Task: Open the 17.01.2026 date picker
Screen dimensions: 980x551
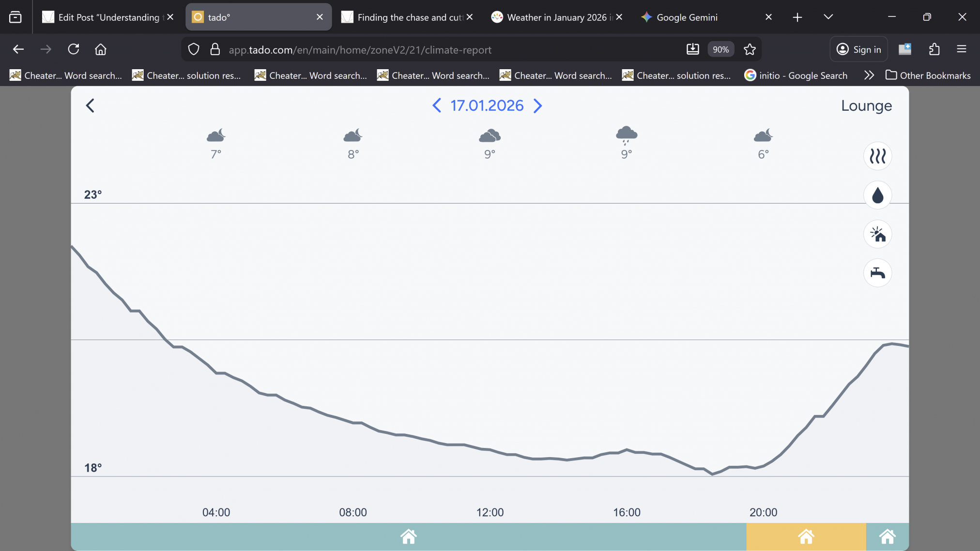Action: point(487,105)
